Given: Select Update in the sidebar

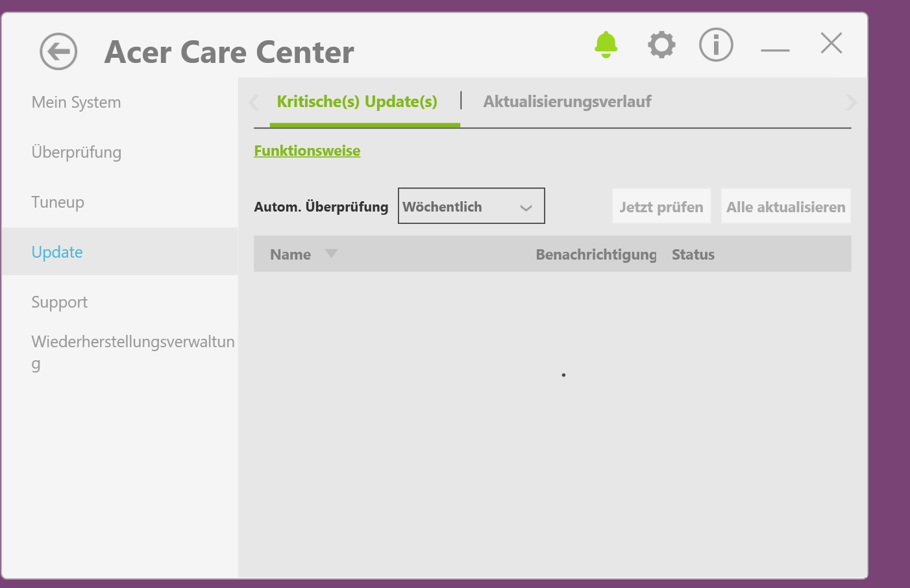Looking at the screenshot, I should click(x=120, y=252).
